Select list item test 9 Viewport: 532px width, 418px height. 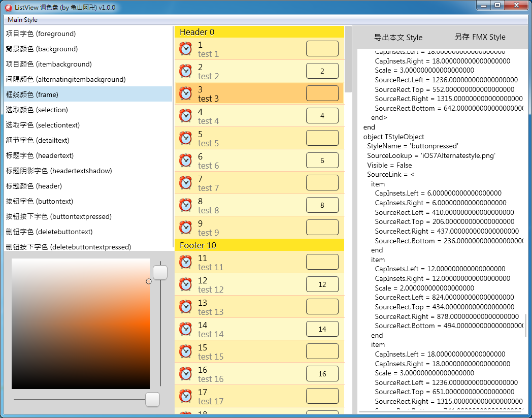click(x=259, y=228)
